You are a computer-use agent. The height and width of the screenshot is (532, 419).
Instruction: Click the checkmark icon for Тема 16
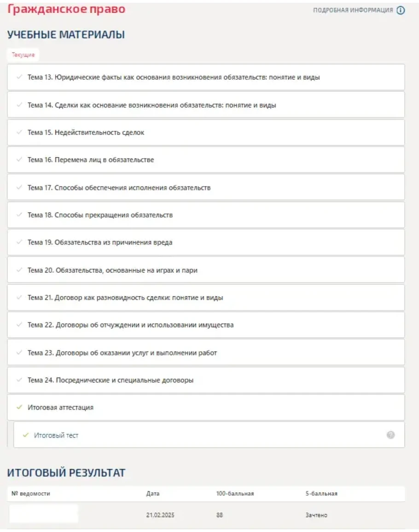[x=19, y=160]
